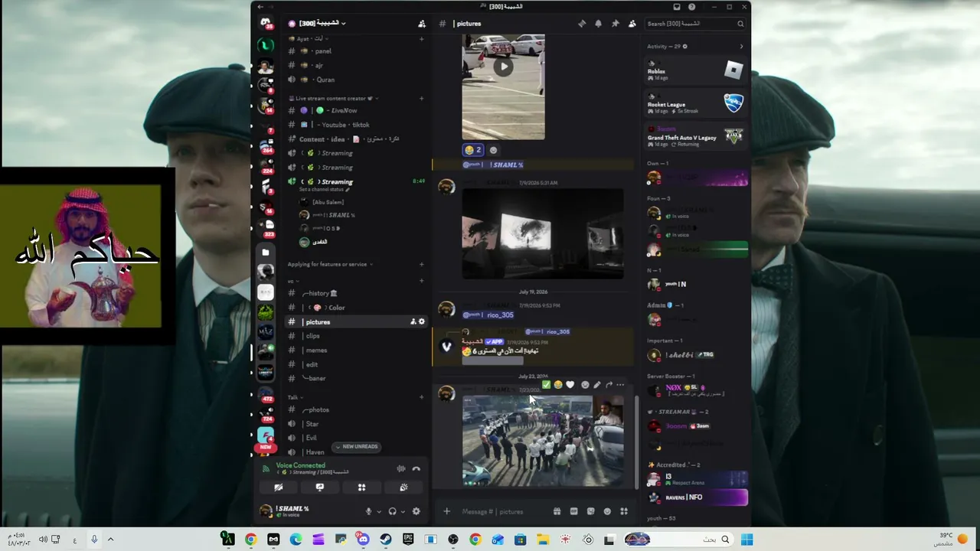The image size is (980, 551).
Task: Open the gift picker icon
Action: pyautogui.click(x=557, y=511)
